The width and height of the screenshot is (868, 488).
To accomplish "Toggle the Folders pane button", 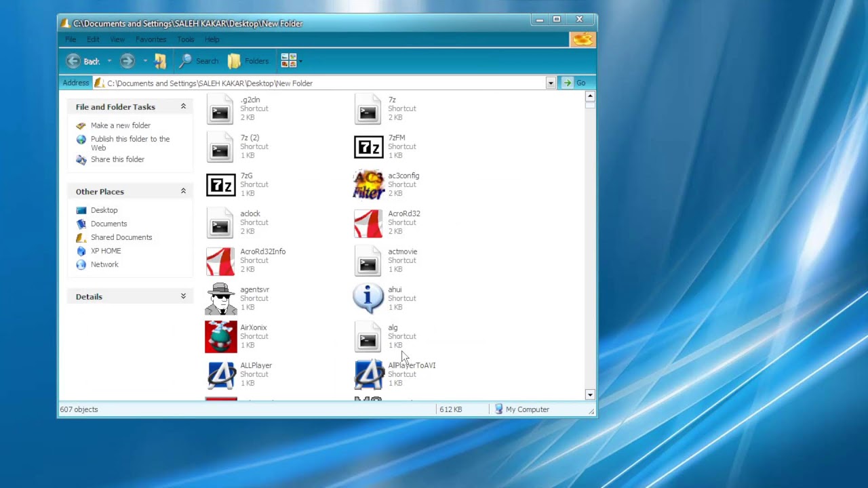I will click(x=248, y=61).
